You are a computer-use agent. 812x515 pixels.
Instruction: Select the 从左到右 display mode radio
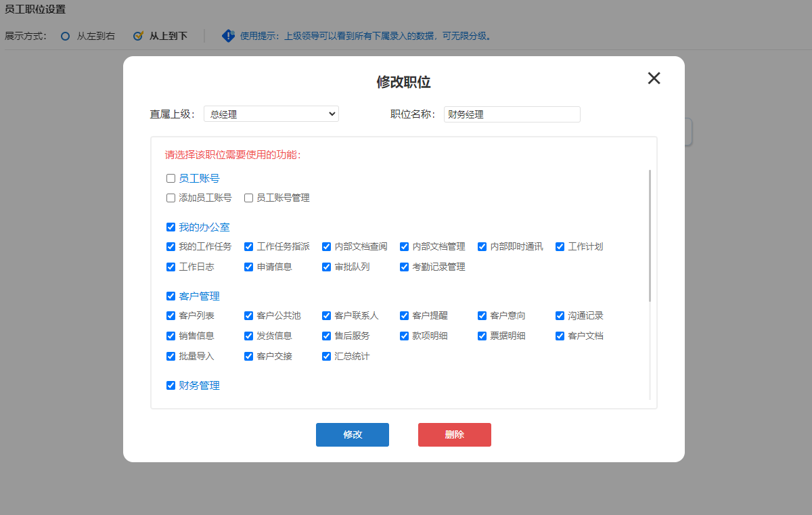point(66,36)
